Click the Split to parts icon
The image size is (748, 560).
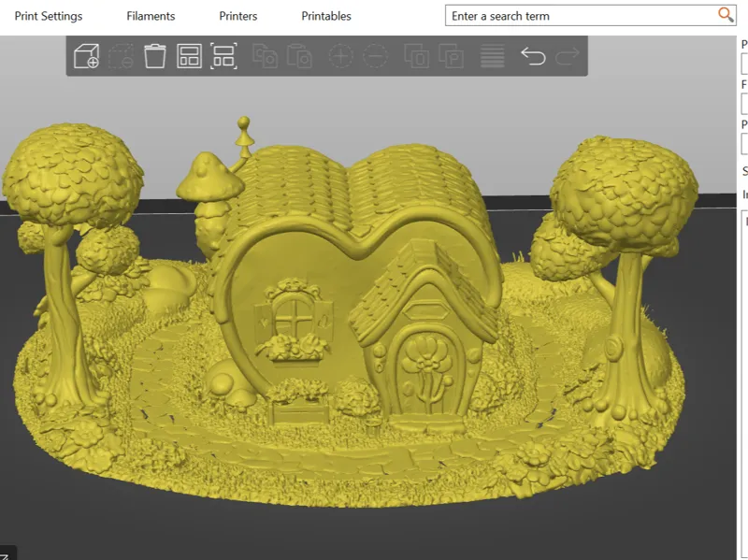point(452,56)
